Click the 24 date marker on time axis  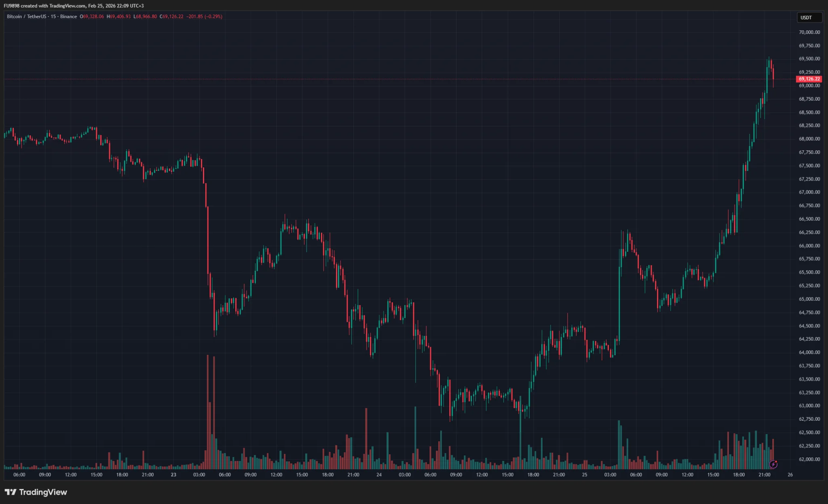379,474
